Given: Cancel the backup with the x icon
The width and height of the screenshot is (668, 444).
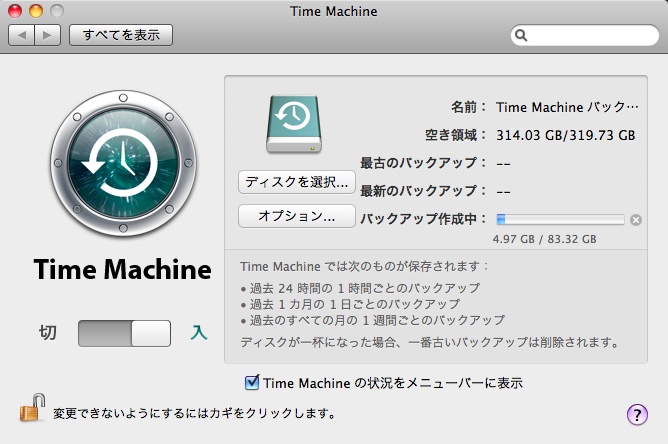Looking at the screenshot, I should 636,220.
